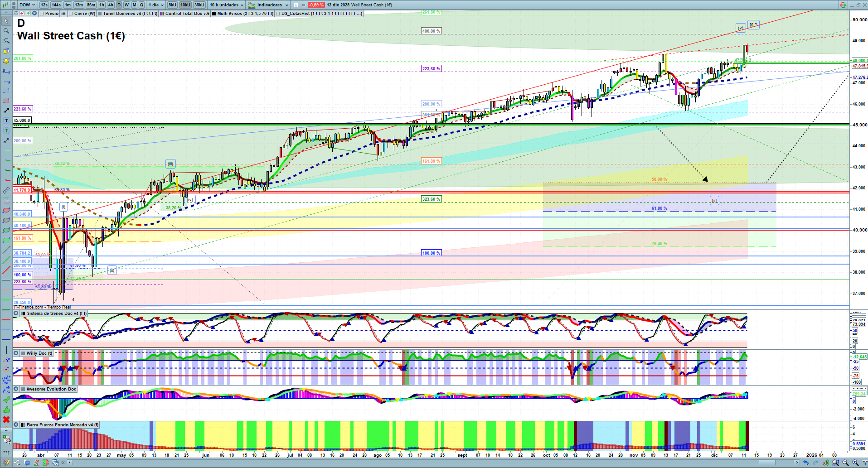Click the zoom out magnifier at bottom right
This screenshot has height=468, width=868.
pos(845,463)
